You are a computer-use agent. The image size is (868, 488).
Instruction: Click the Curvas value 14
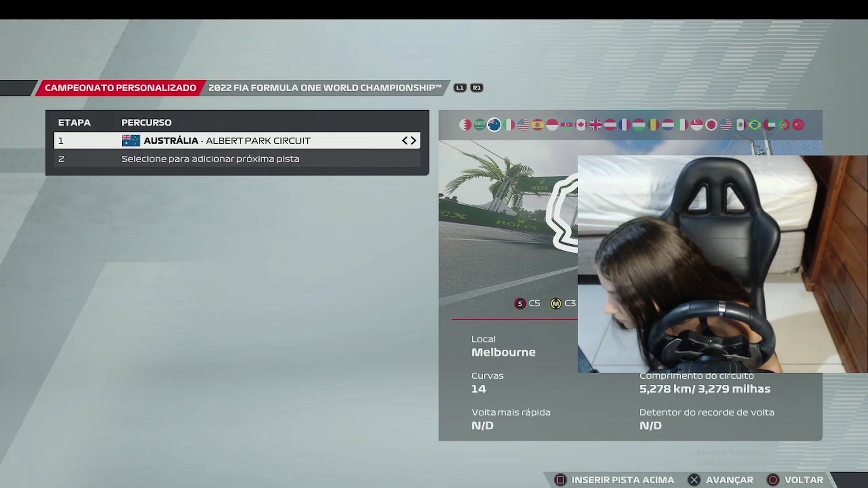(x=478, y=389)
